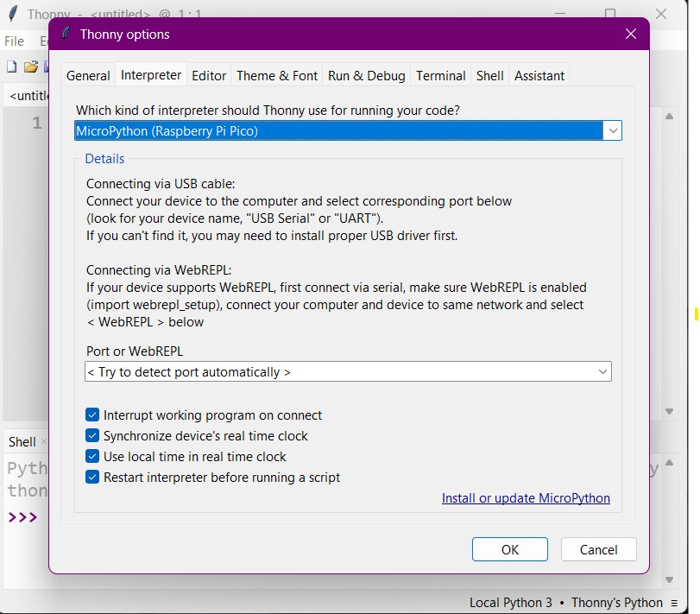Open the Terminal tab
This screenshot has width=700, height=614.
tap(440, 75)
